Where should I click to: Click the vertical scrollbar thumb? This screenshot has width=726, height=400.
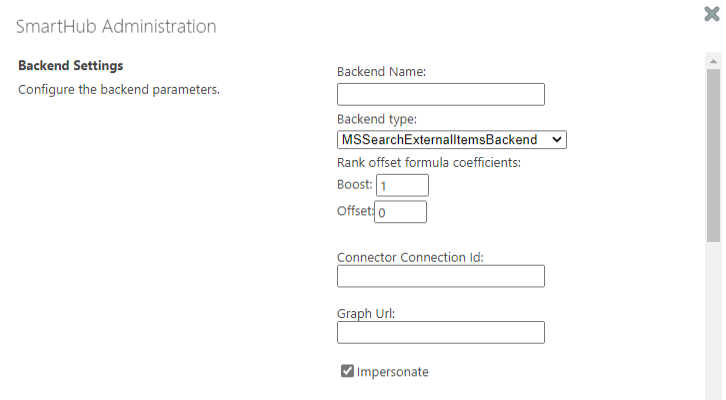(x=713, y=155)
